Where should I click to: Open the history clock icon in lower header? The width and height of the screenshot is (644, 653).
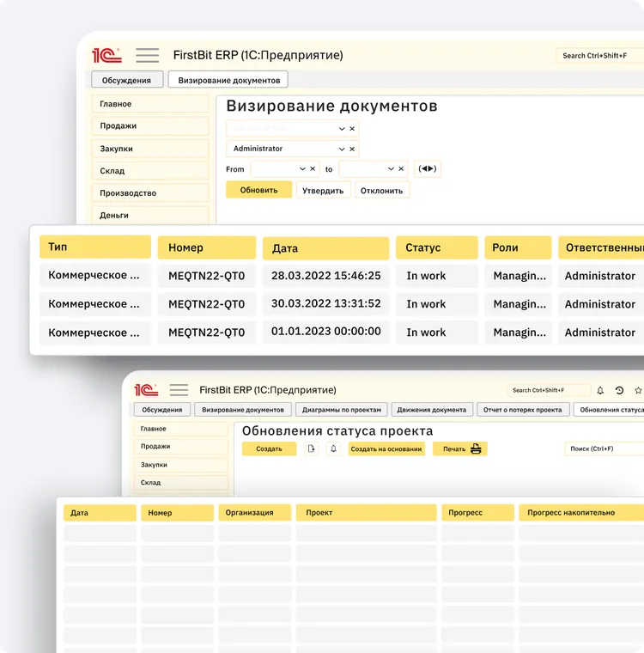pos(620,390)
